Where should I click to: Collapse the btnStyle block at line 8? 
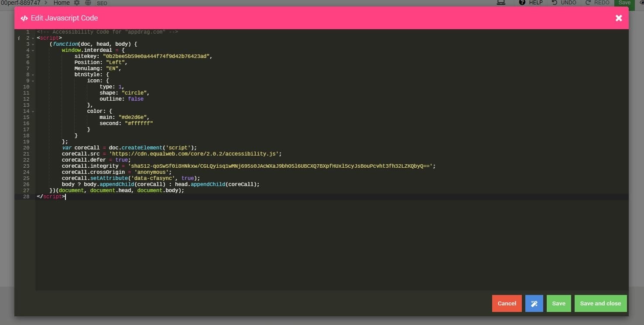coord(33,75)
